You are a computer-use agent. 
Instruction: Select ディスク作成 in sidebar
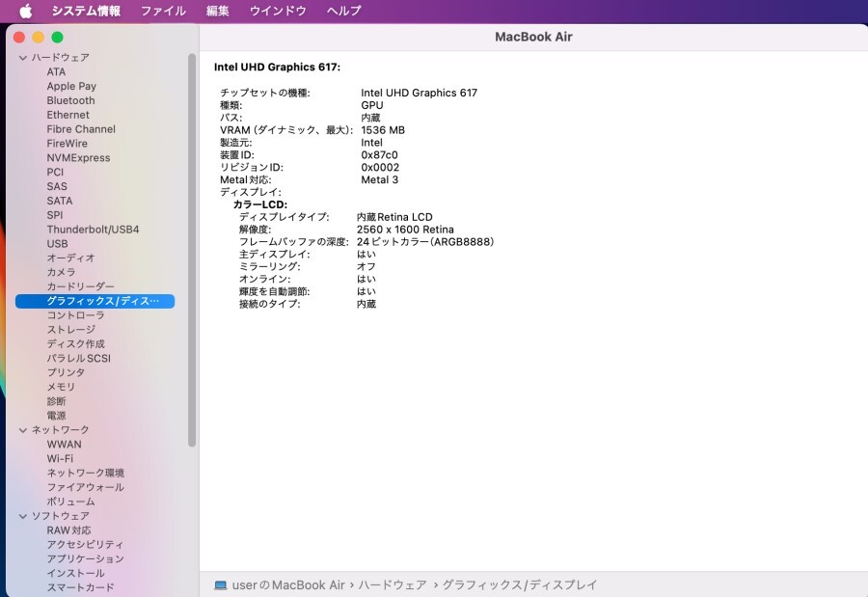point(76,344)
